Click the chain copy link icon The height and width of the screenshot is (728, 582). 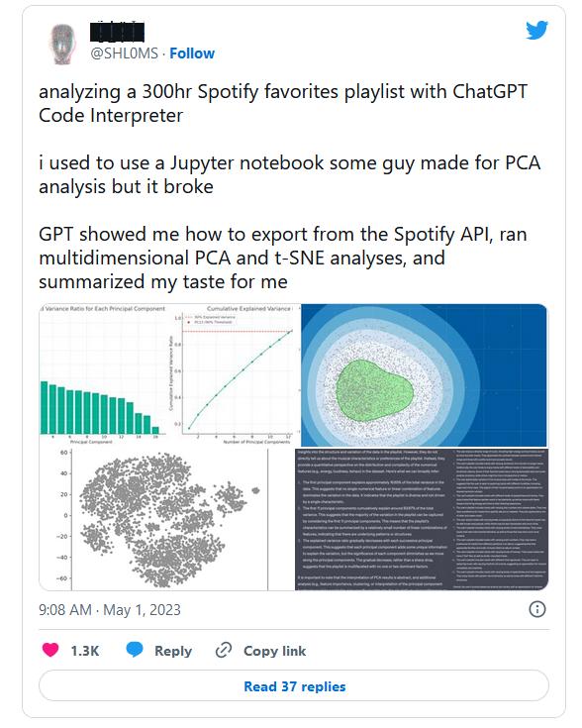pos(224,650)
